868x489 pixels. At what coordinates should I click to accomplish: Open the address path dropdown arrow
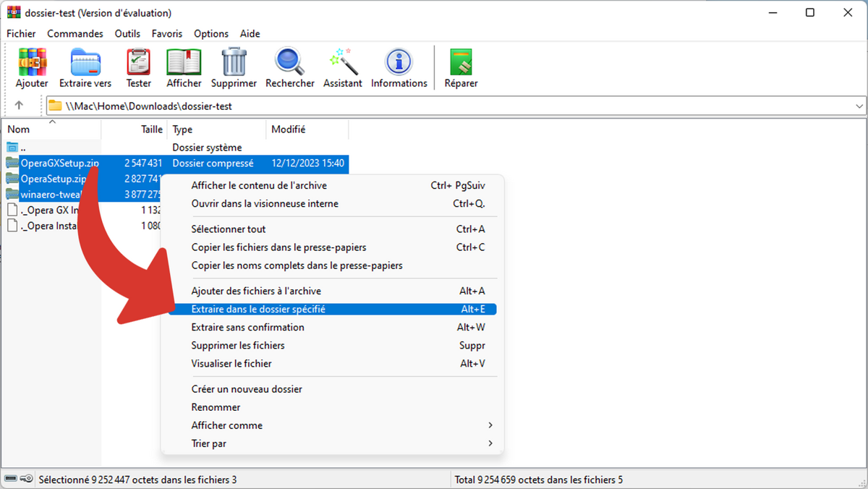(859, 106)
